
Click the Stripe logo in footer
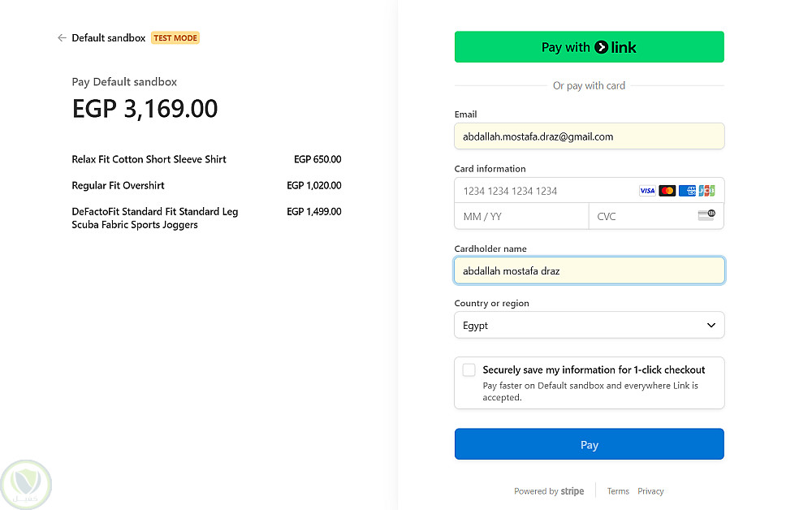[x=572, y=491]
